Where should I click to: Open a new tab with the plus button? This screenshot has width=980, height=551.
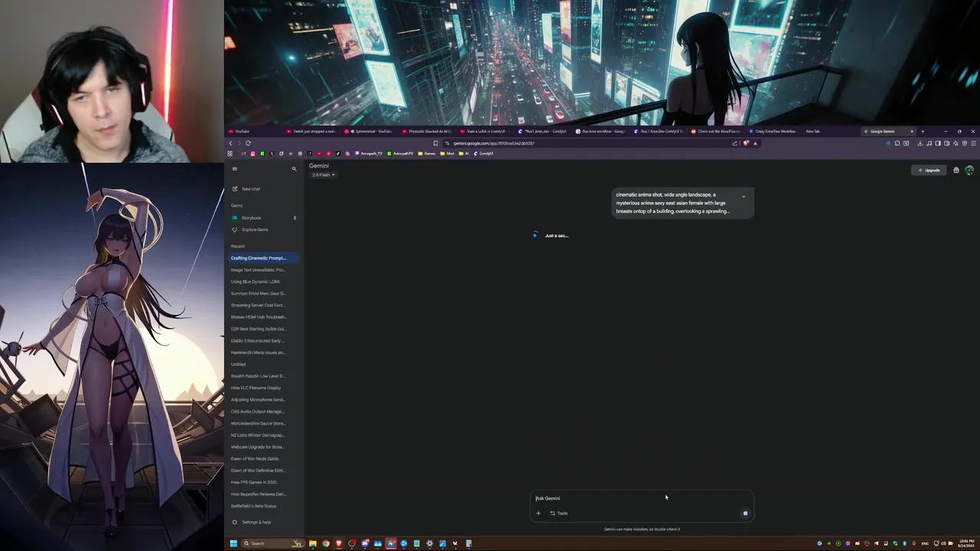tap(923, 131)
